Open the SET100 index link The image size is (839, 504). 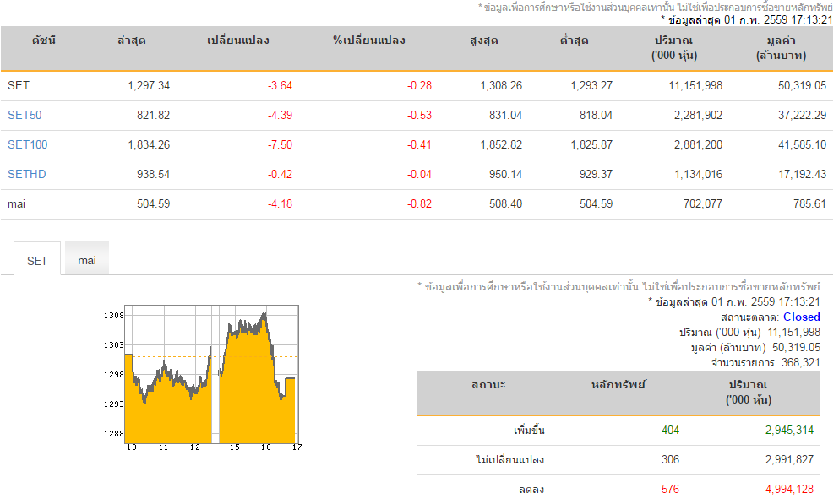pyautogui.click(x=27, y=144)
